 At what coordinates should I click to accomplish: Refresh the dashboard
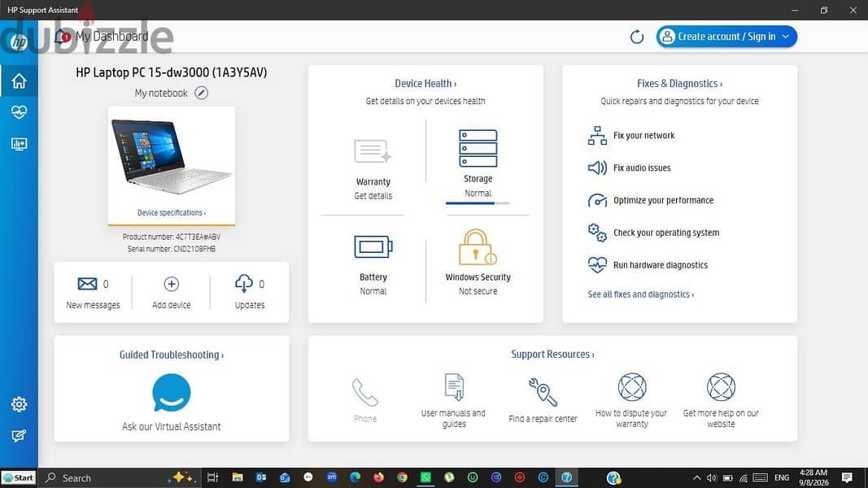[x=637, y=37]
